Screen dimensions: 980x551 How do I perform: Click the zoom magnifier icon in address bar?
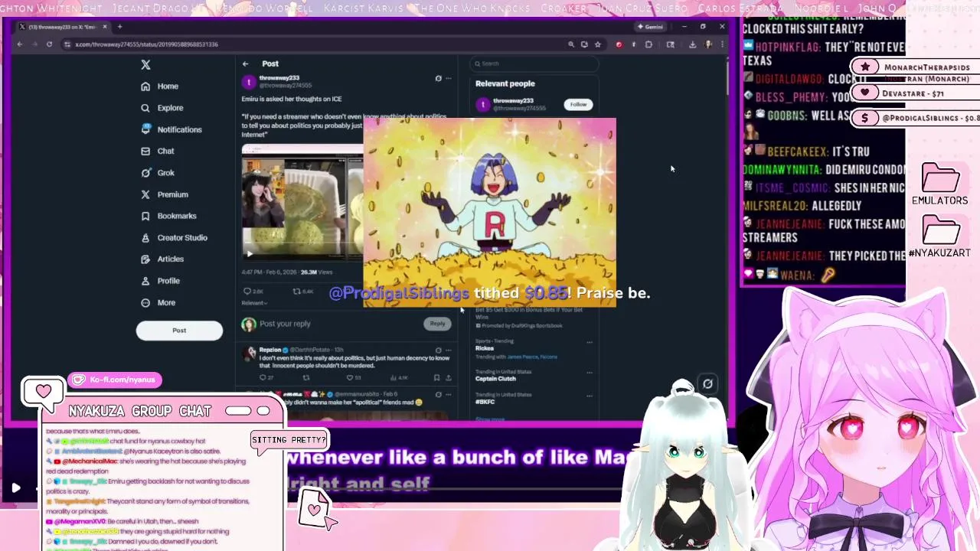click(571, 44)
